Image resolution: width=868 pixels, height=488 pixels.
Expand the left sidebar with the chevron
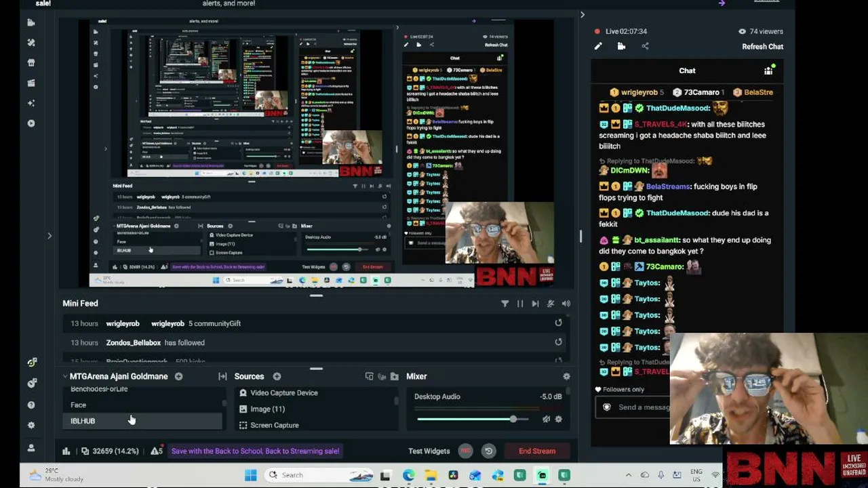coord(49,236)
